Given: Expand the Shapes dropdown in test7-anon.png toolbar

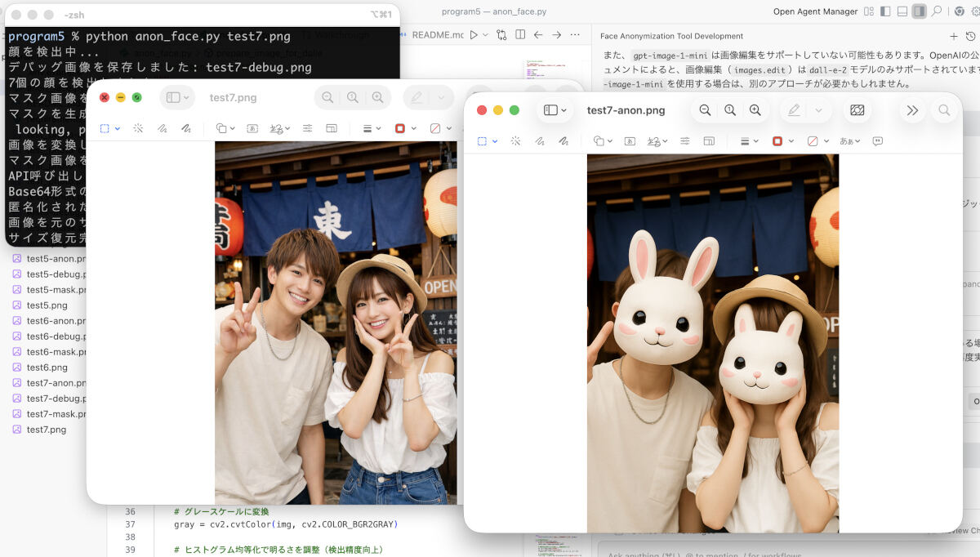Looking at the screenshot, I should point(603,141).
